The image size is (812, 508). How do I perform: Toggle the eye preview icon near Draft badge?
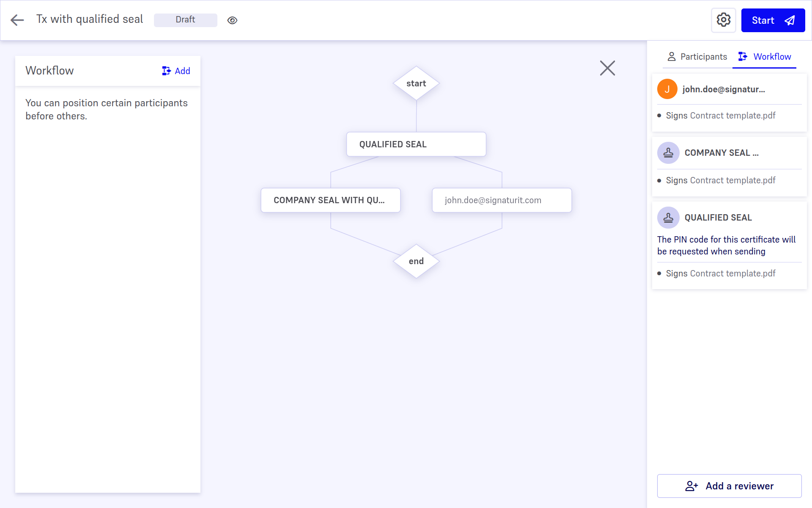pyautogui.click(x=232, y=20)
